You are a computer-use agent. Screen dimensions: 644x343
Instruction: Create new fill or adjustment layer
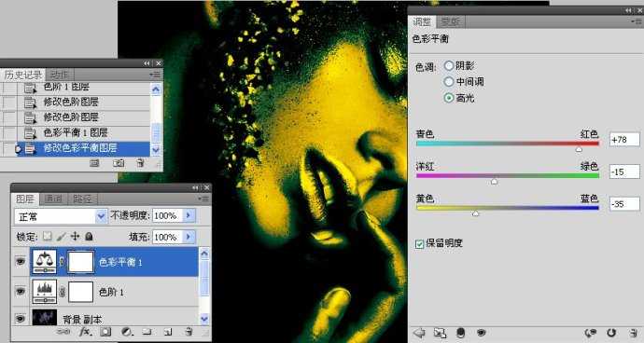(127, 332)
